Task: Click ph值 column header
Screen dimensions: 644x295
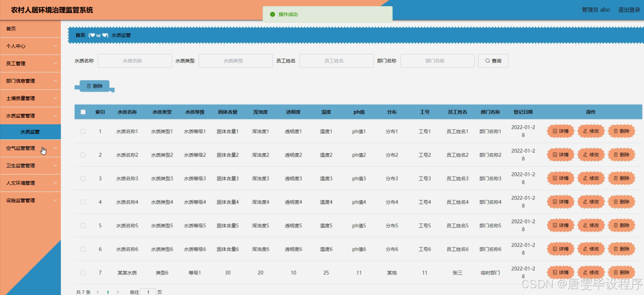Action: pyautogui.click(x=359, y=112)
